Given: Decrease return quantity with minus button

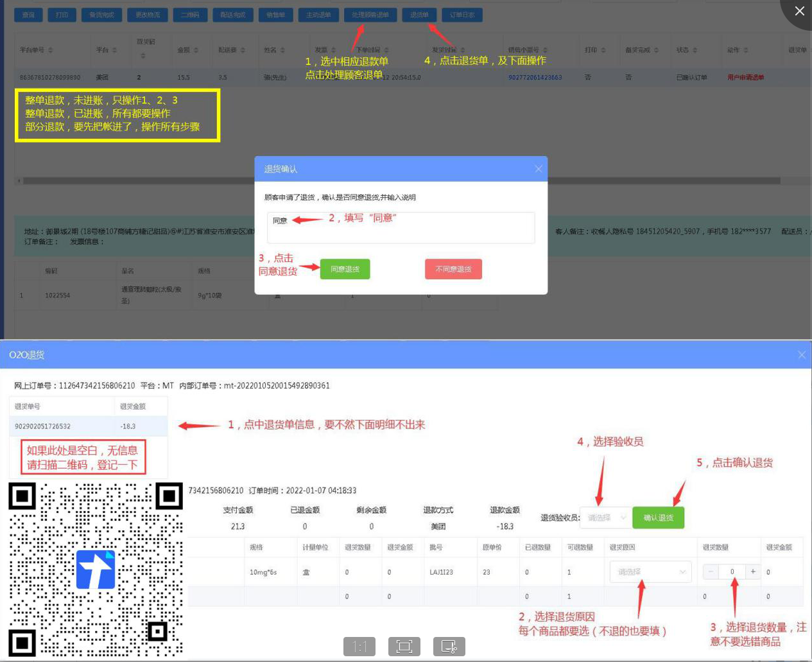Looking at the screenshot, I should coord(711,571).
